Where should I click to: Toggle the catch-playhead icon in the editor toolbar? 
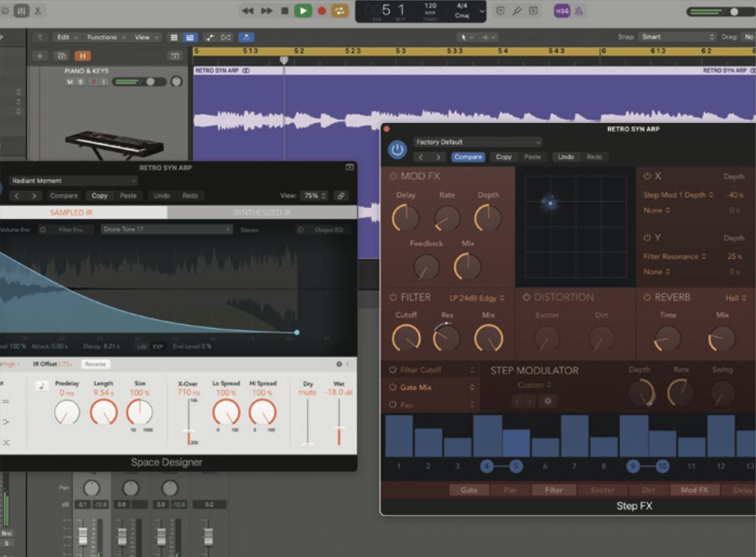(x=246, y=37)
